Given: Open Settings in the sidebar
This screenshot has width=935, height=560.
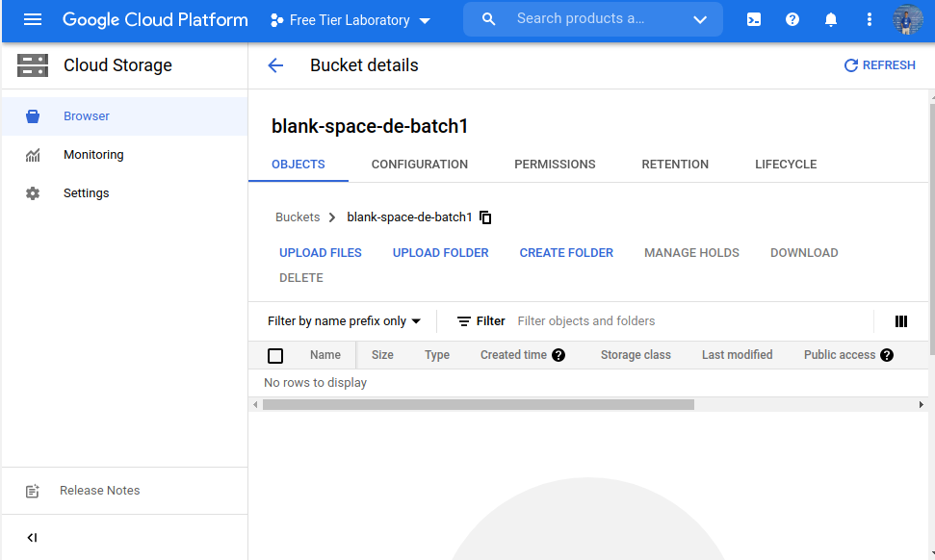Looking at the screenshot, I should point(124,193).
